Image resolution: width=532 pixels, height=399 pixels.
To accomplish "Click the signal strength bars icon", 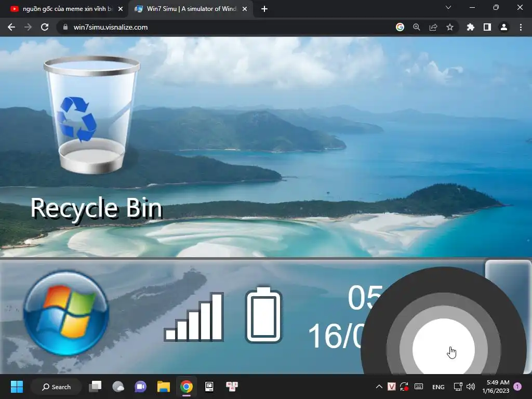I will [194, 316].
